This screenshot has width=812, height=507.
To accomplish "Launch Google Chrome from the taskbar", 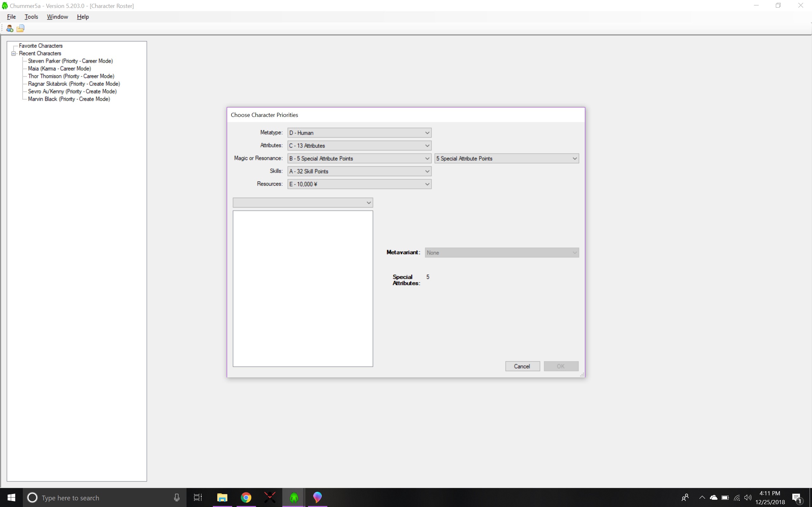I will (x=246, y=497).
